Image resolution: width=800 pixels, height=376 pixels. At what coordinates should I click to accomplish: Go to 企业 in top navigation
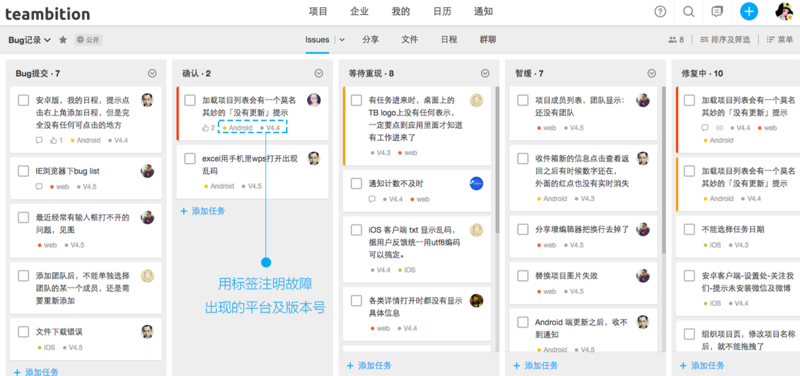(359, 12)
